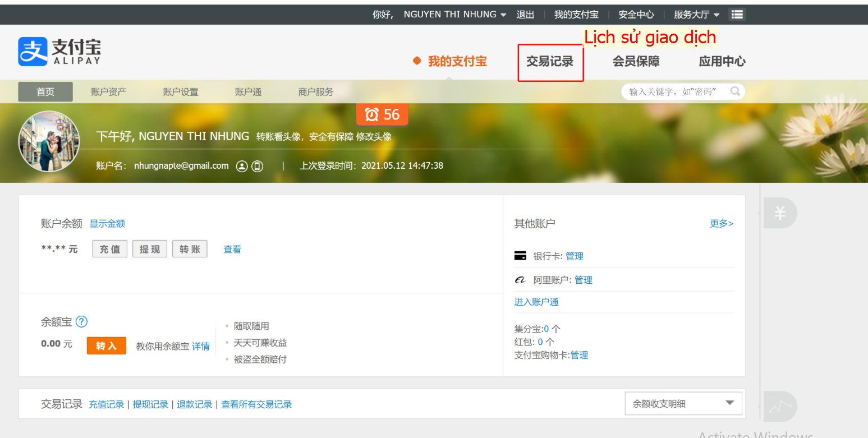Click the person verification icon beside email
The height and width of the screenshot is (438, 868).
pos(242,166)
